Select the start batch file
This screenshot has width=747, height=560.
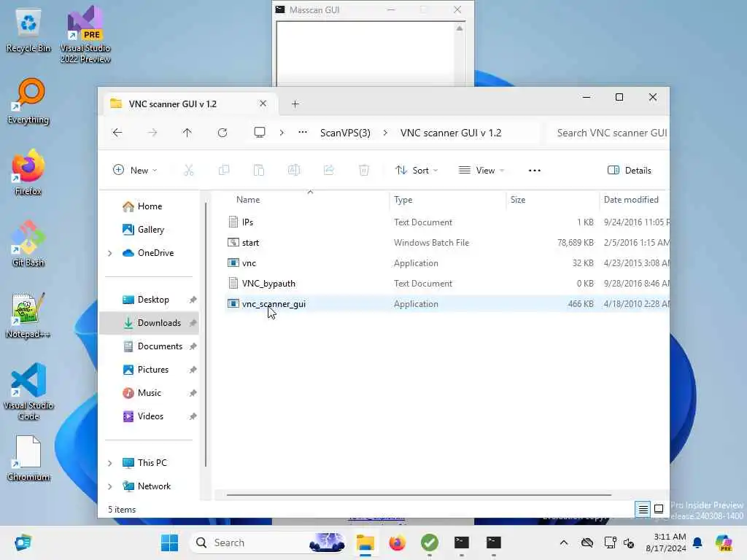point(447,243)
